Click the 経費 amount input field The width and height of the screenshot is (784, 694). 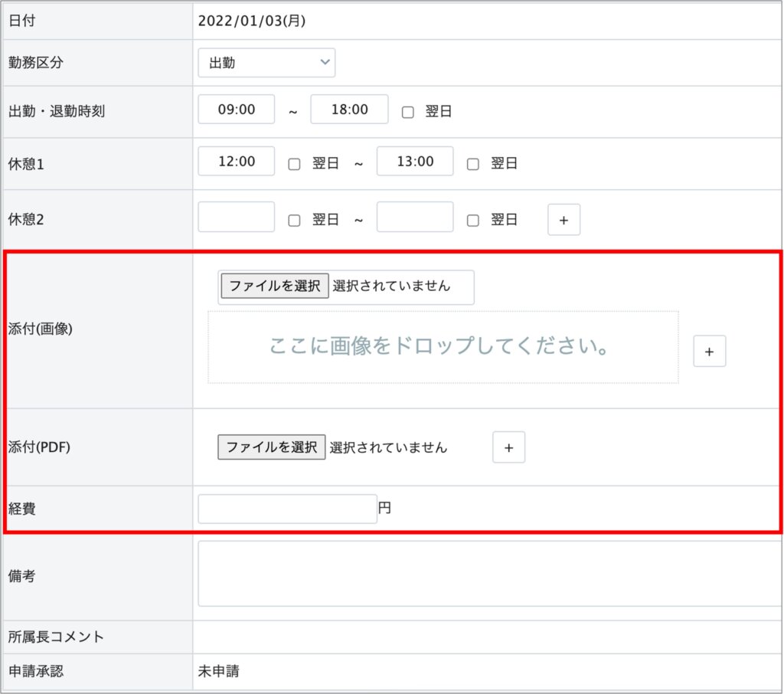287,509
